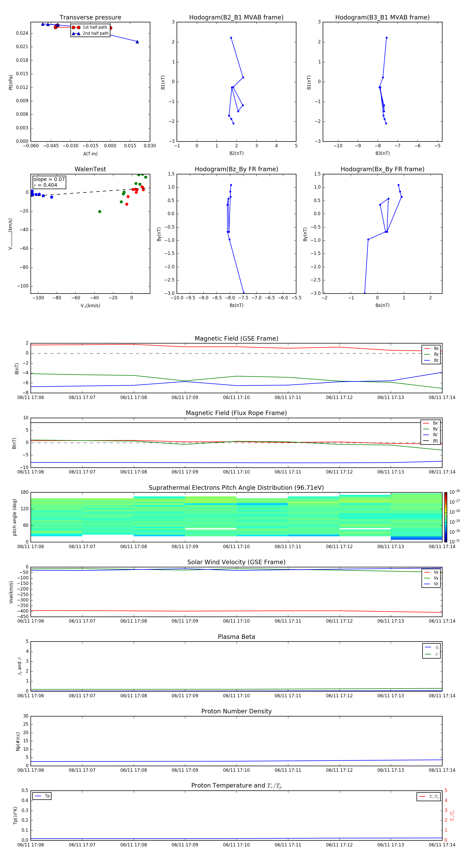Click the "Transverse pressure" plot title
The height and width of the screenshot is (868, 473).
[90, 18]
